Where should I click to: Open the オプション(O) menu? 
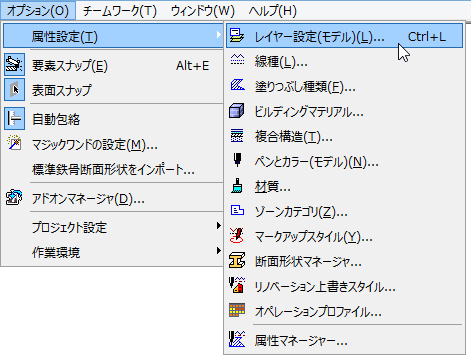tap(38, 11)
